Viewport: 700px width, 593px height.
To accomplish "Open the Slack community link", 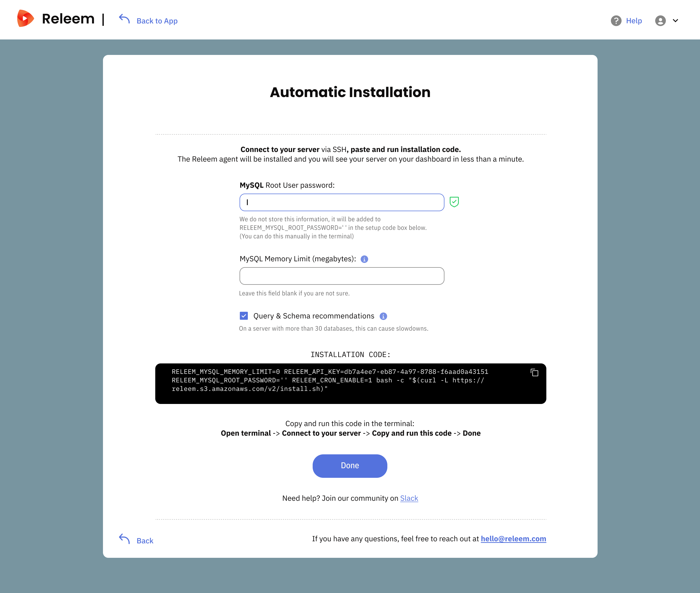I will [x=409, y=498].
